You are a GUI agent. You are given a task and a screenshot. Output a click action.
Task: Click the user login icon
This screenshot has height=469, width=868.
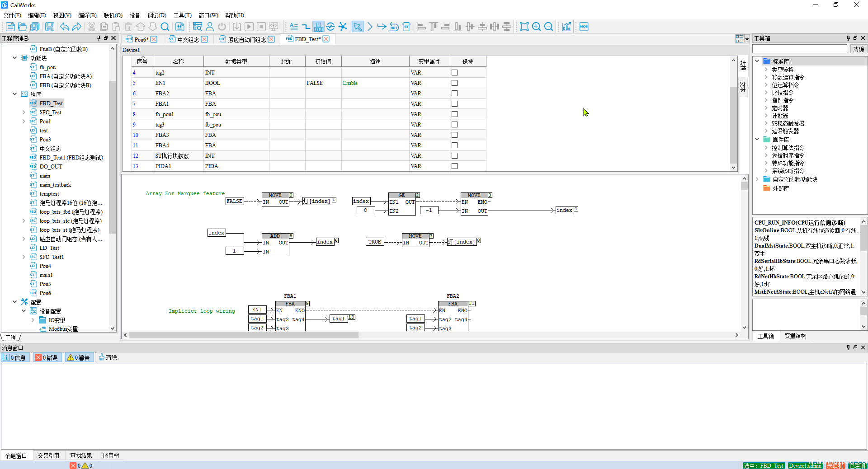click(210, 27)
